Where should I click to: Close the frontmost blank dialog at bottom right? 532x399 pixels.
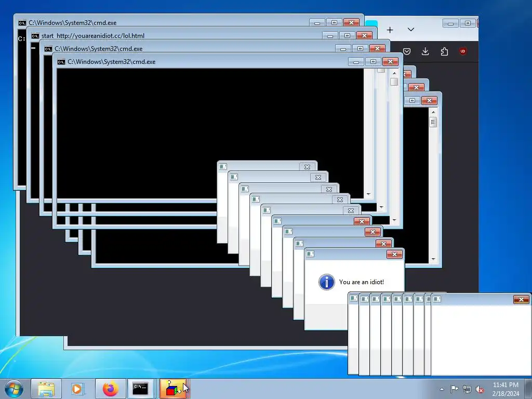(521, 299)
